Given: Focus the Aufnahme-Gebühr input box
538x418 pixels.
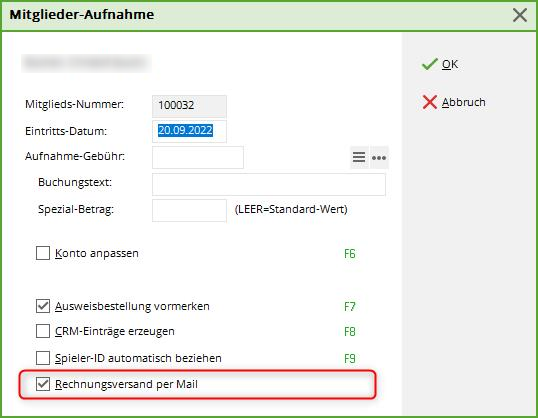Looking at the screenshot, I should 198,158.
